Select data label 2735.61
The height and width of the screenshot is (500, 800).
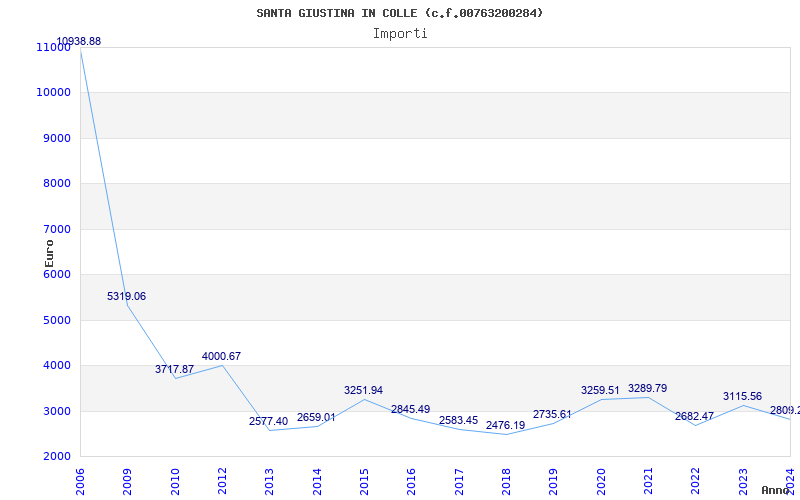tap(553, 414)
